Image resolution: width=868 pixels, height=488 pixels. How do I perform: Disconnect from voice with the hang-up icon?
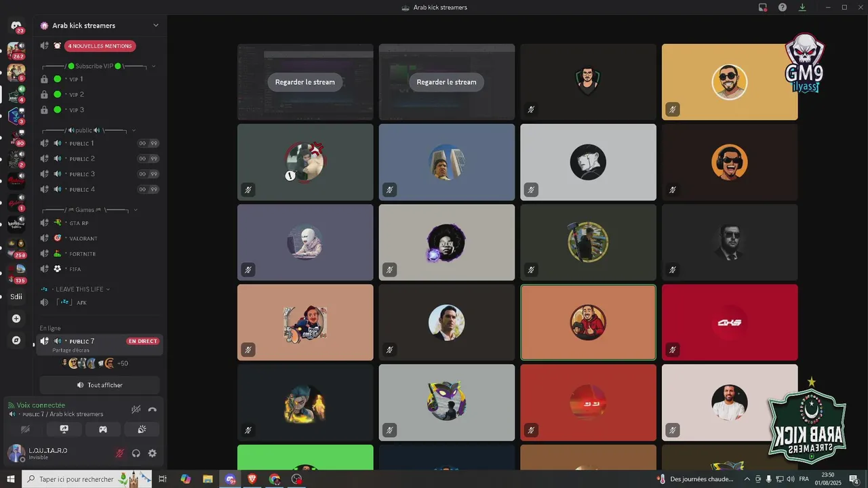click(x=152, y=409)
